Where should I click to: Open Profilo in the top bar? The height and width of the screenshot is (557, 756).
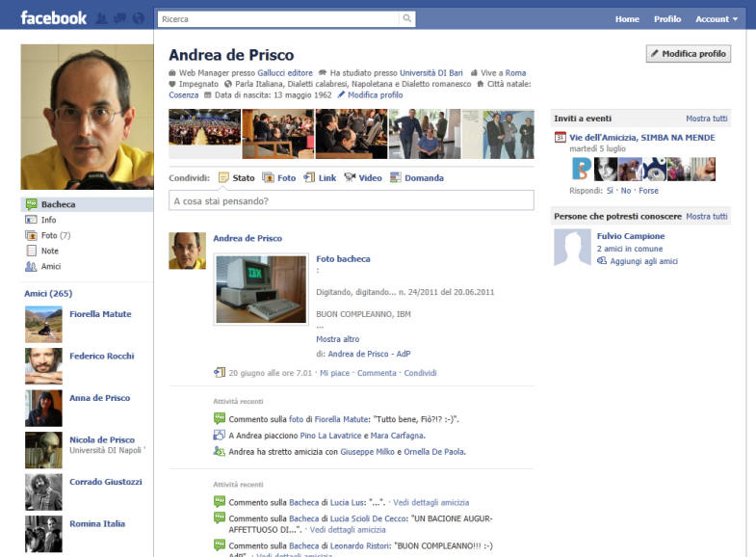tap(667, 19)
